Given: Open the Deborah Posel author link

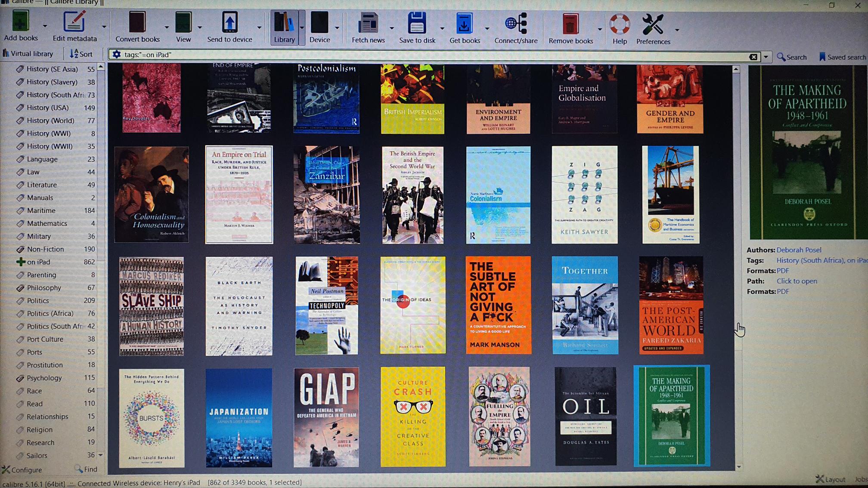Looking at the screenshot, I should coord(799,250).
